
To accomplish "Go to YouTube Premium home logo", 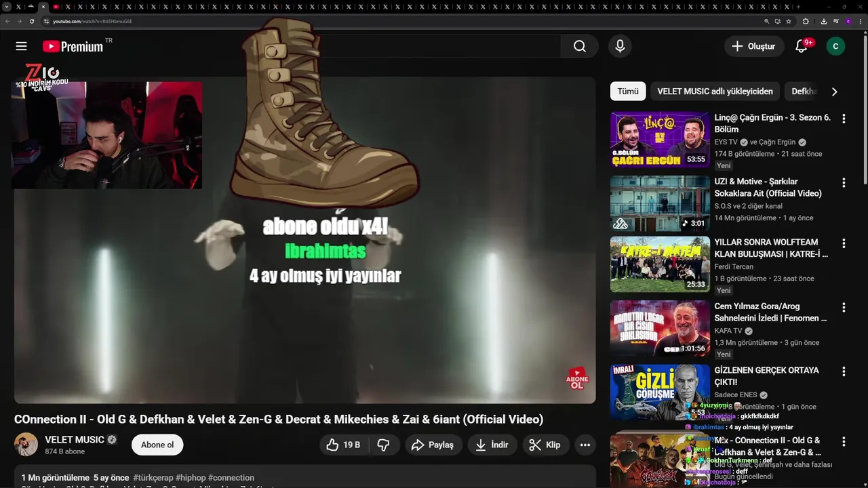I will (73, 46).
